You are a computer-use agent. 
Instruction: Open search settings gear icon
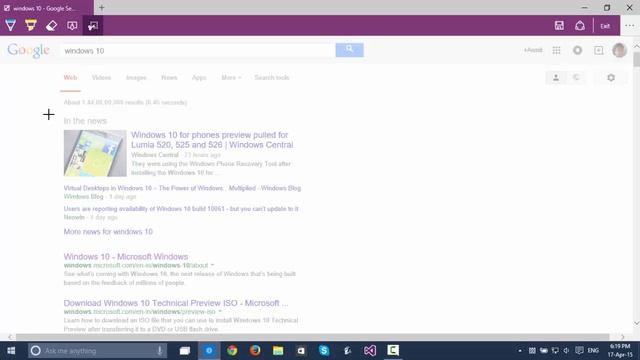point(611,78)
